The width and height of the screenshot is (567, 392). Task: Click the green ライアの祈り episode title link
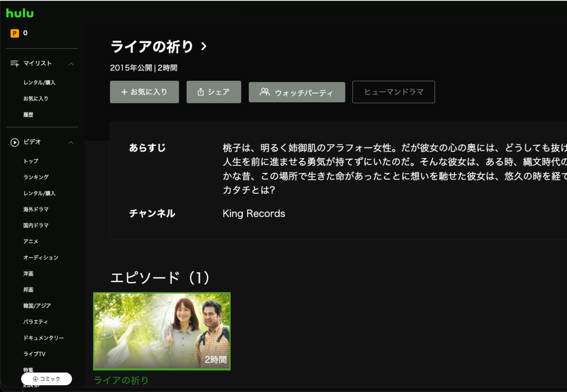(121, 381)
